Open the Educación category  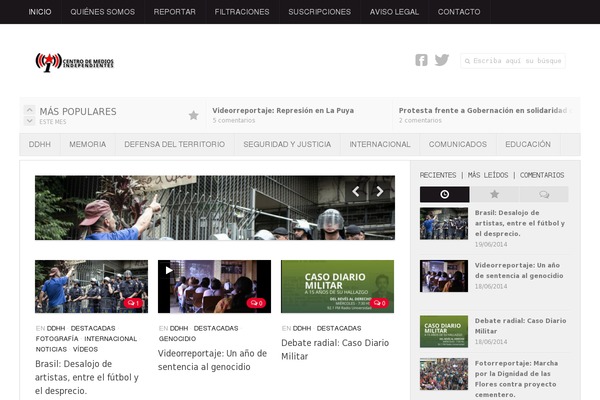pos(528,144)
